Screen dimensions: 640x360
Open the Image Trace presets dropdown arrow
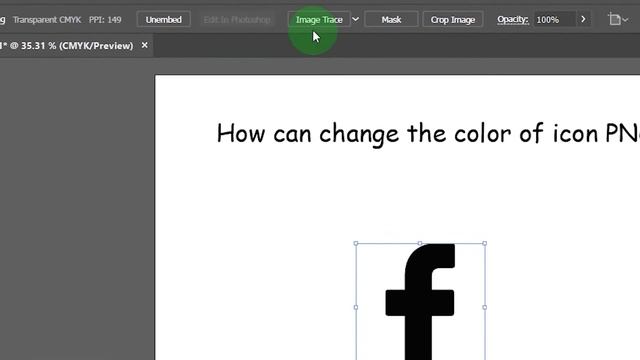pyautogui.click(x=356, y=20)
